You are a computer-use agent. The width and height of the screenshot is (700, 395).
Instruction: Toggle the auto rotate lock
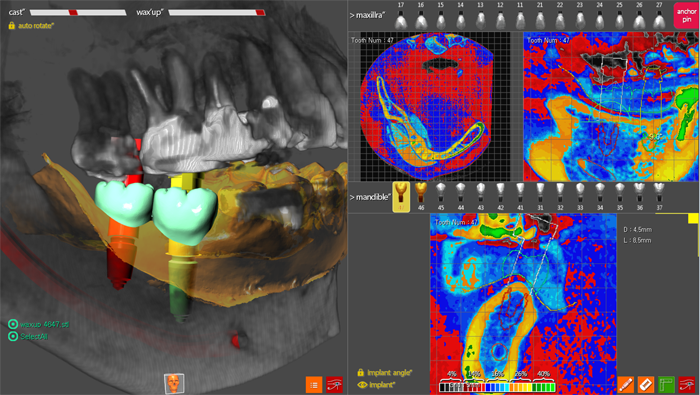[x=12, y=26]
